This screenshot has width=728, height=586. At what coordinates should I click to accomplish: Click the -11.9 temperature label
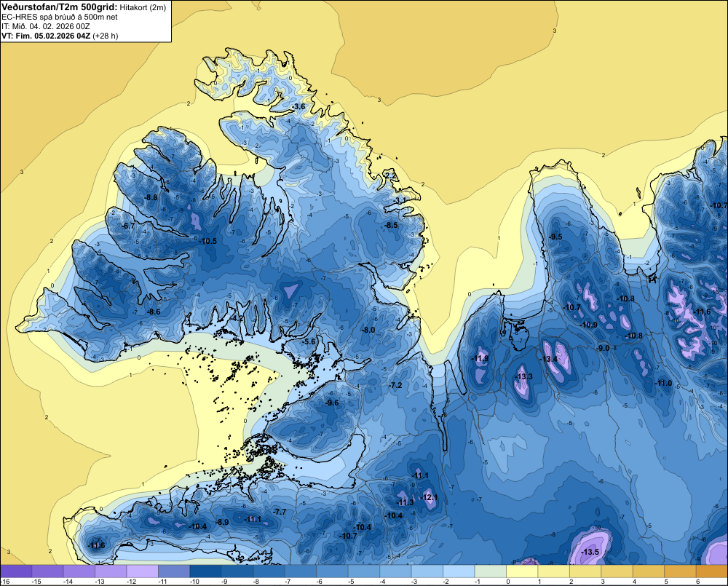[480, 358]
